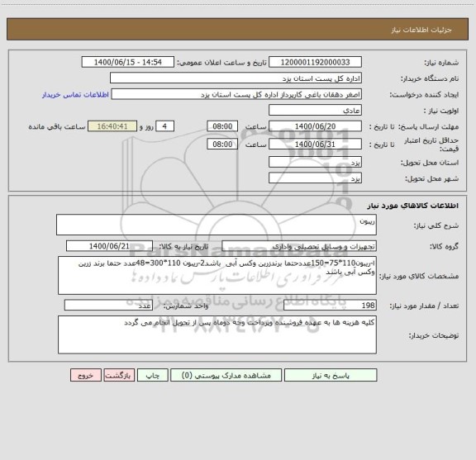This screenshot has width=476, height=460.
Task: Click the response deadline date 1400/06/20
Action: (x=315, y=126)
